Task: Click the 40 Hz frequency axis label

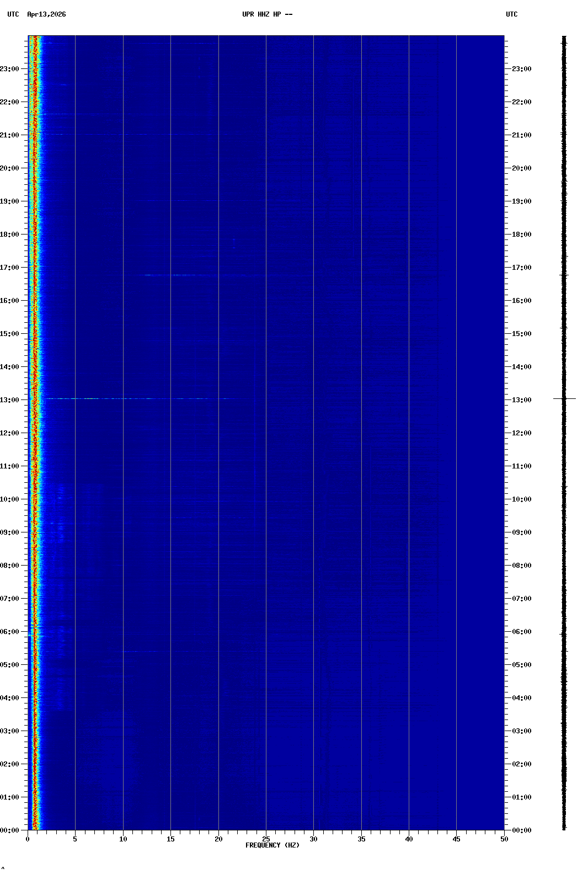Action: [409, 839]
